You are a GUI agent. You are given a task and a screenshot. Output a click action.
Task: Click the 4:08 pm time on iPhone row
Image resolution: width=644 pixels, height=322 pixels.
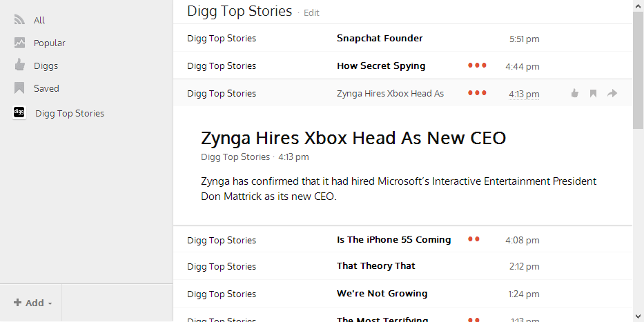[x=523, y=241]
